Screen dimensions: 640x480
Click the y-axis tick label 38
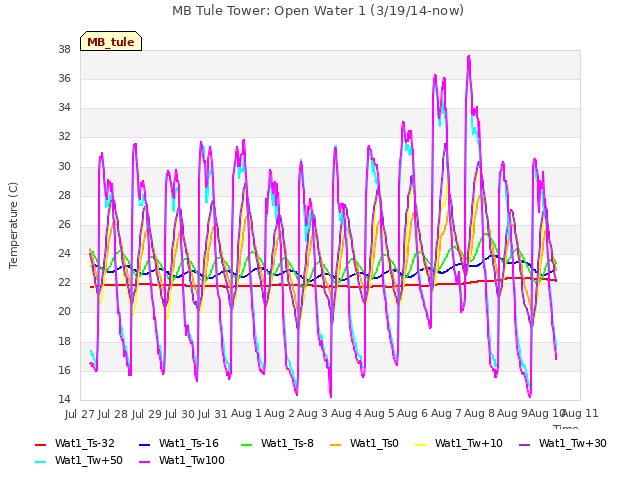(x=64, y=50)
